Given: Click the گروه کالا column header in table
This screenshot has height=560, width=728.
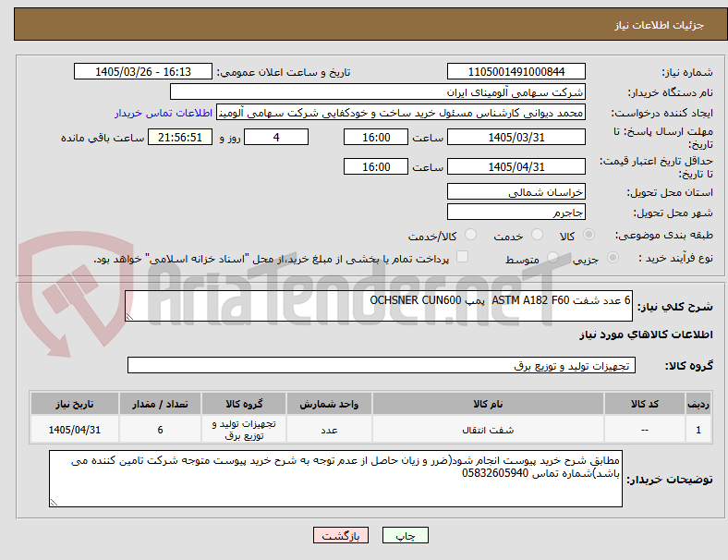Looking at the screenshot, I should point(244,404).
